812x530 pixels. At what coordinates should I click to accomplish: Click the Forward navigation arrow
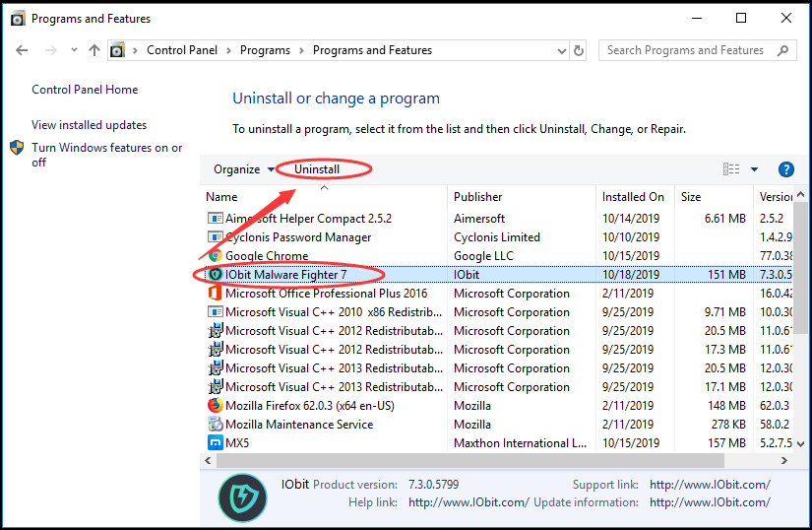[x=51, y=50]
